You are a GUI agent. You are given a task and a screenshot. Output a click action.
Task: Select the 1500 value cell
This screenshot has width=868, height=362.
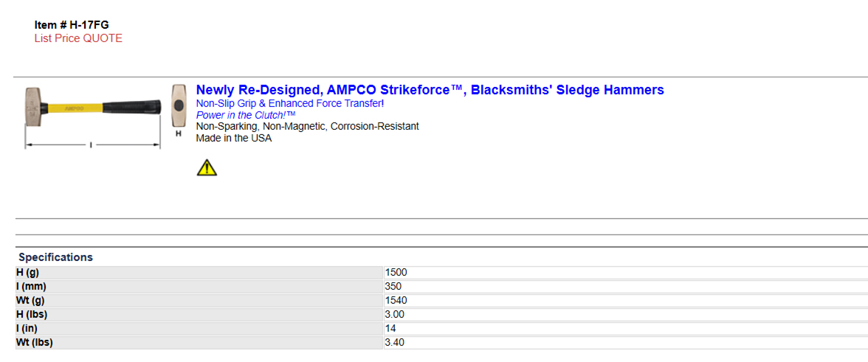(x=626, y=273)
